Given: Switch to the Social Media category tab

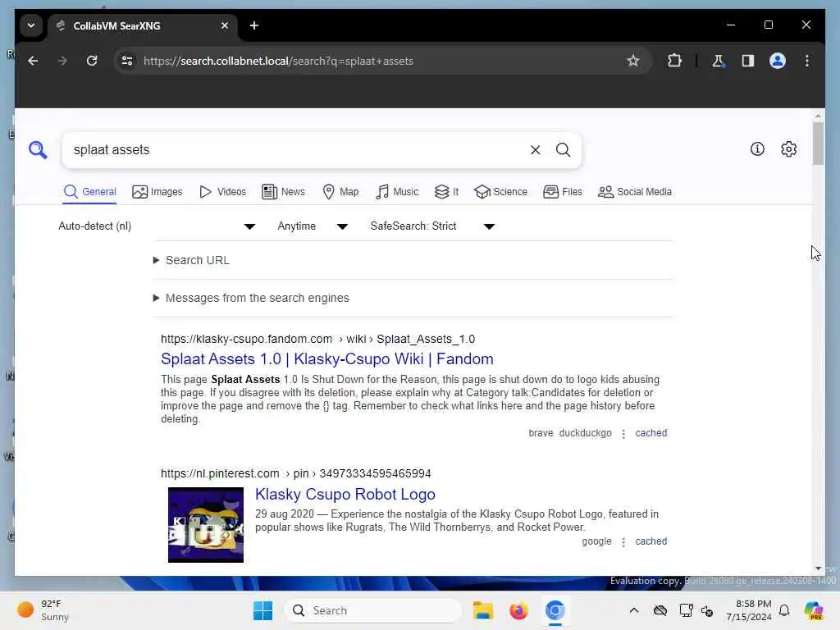Looking at the screenshot, I should coord(635,192).
